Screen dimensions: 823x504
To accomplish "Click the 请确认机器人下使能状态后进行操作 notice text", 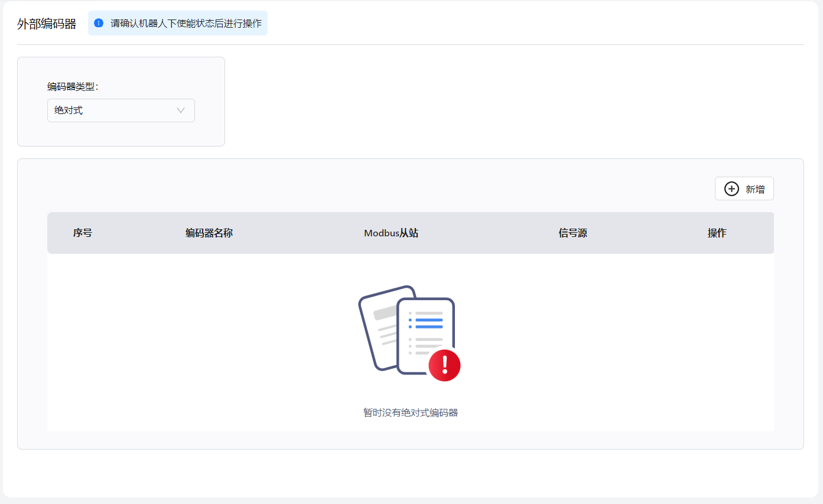I will click(x=186, y=24).
